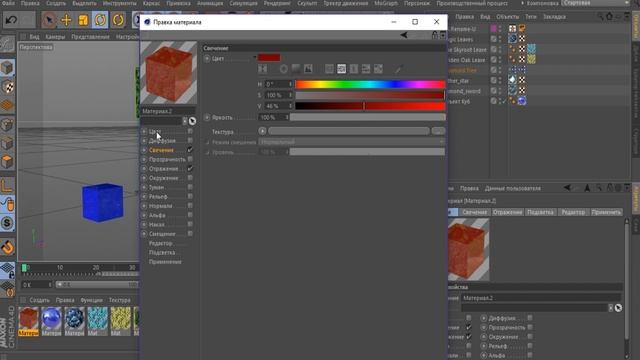This screenshot has height=360, width=640.
Task: Select the Свечение channel in list
Action: point(161,150)
